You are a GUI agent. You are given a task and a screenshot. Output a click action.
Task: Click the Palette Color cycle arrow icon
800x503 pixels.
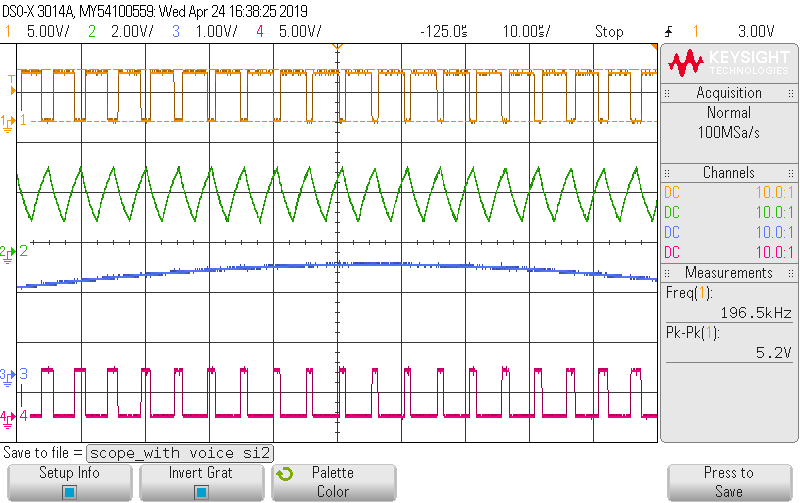coord(285,474)
